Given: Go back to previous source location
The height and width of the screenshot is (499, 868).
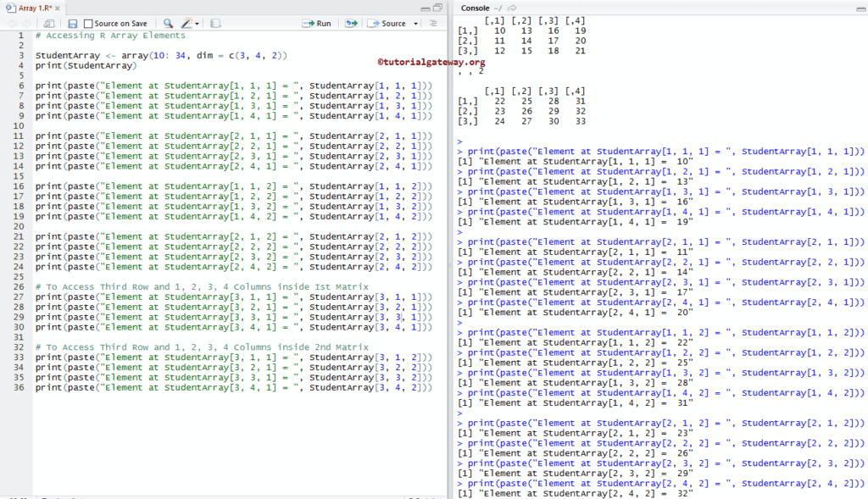Looking at the screenshot, I should click(12, 23).
